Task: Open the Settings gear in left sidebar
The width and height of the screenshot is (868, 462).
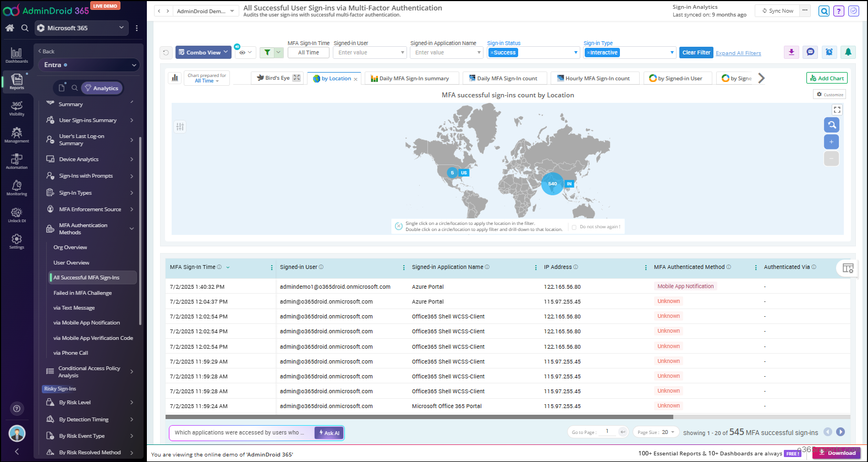Action: (17, 241)
